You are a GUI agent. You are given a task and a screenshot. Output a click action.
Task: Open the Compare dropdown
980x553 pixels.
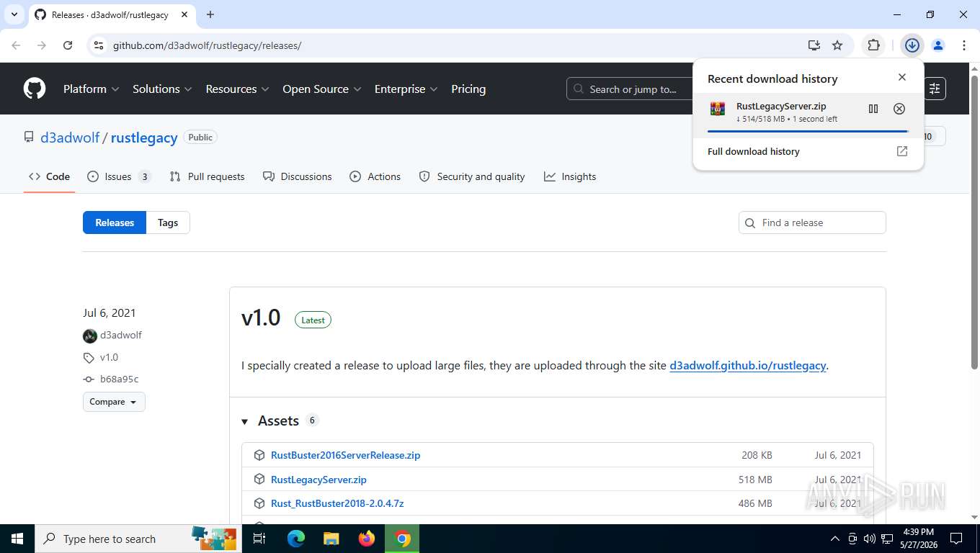point(114,402)
